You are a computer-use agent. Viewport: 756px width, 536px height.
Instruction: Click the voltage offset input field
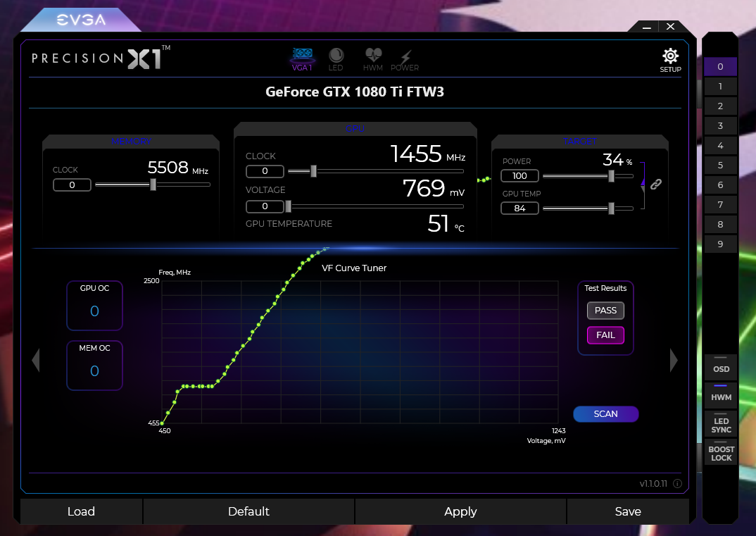pos(265,206)
